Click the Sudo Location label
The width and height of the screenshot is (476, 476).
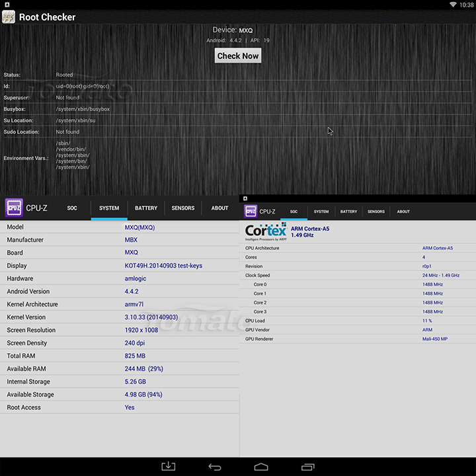point(22,132)
